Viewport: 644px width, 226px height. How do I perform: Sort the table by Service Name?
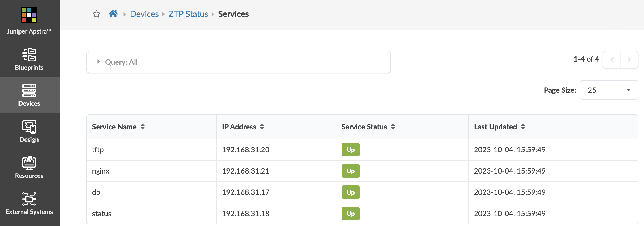coord(142,127)
